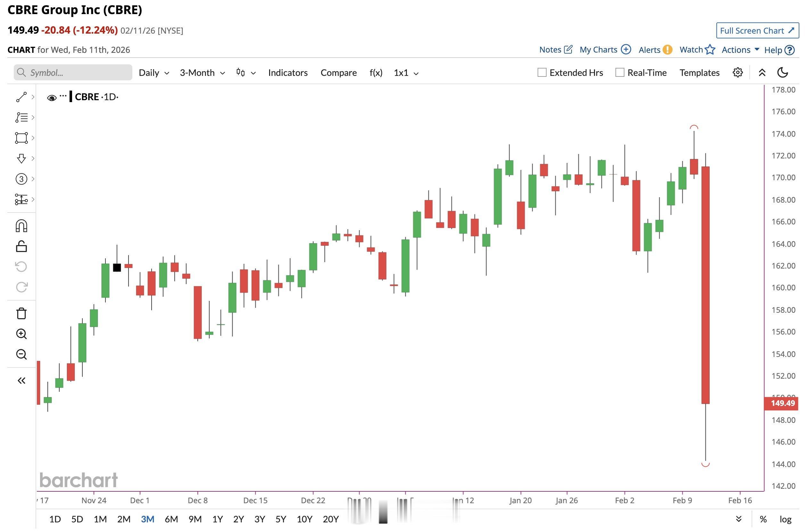808x532 pixels.
Task: Toggle the magnet snap mode icon
Action: [x=21, y=226]
